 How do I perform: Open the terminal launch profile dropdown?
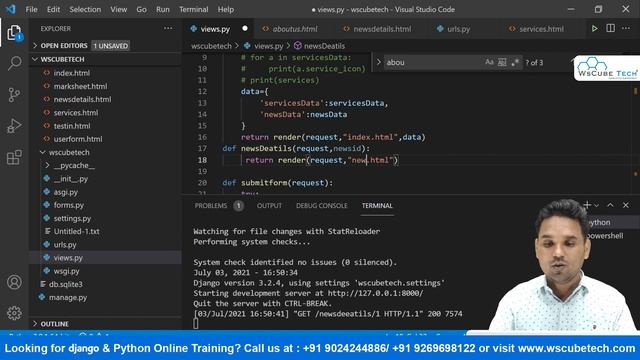[596, 205]
